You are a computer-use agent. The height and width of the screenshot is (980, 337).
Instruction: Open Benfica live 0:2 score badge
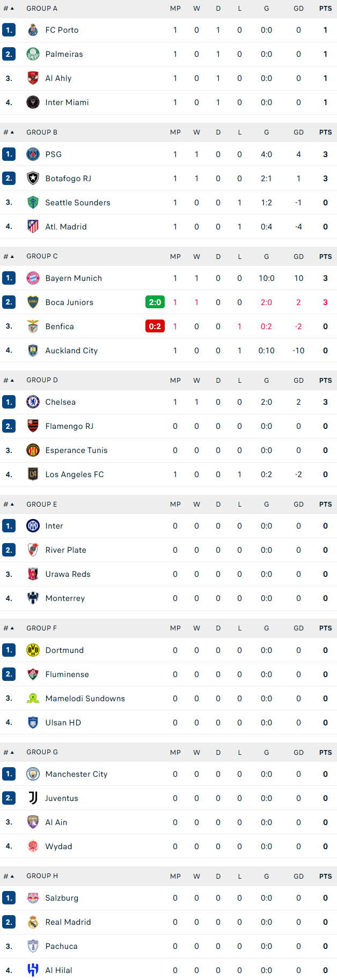click(155, 326)
